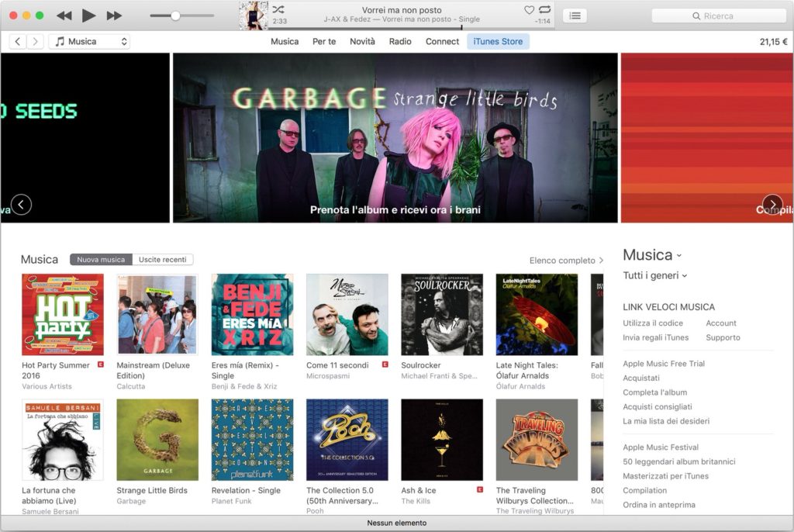Open Eres mía (Remix) single cover
Viewport: 794px width, 532px height.
252,315
